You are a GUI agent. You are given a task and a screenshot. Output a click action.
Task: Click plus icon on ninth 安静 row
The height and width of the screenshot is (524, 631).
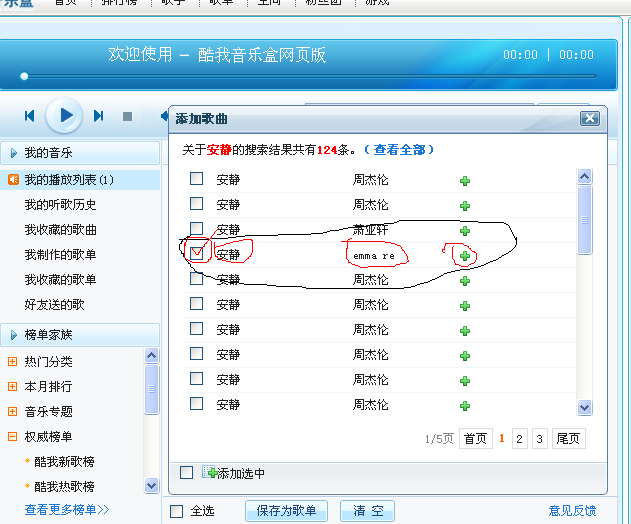click(465, 380)
